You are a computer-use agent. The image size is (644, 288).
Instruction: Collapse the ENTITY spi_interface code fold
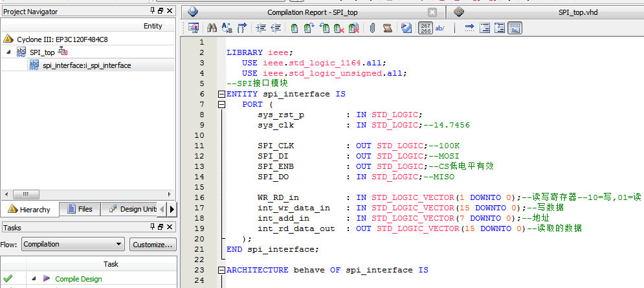221,94
